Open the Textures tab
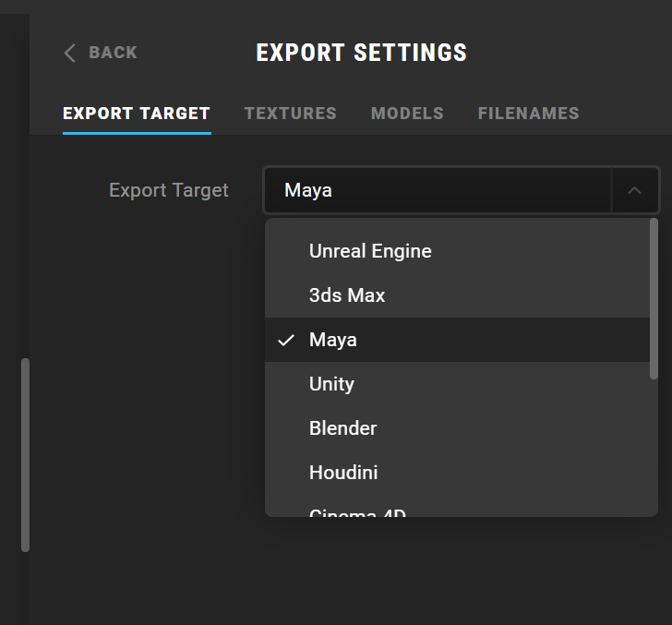 pos(291,114)
